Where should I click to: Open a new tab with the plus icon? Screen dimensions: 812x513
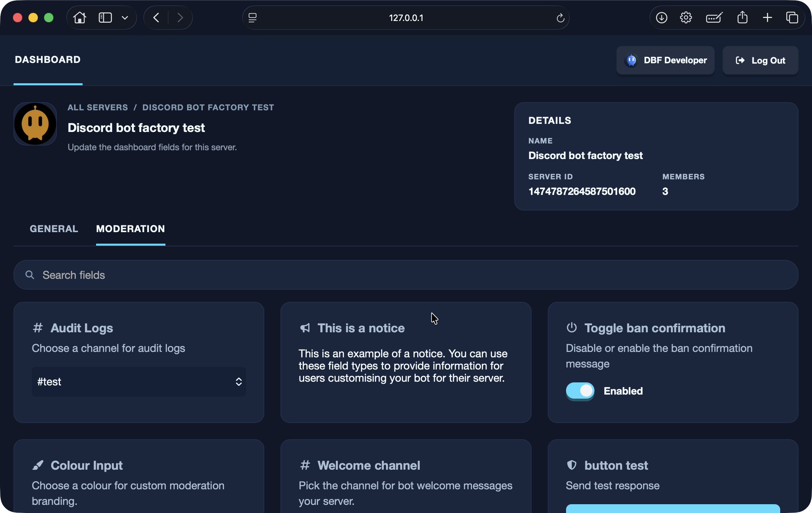point(767,18)
